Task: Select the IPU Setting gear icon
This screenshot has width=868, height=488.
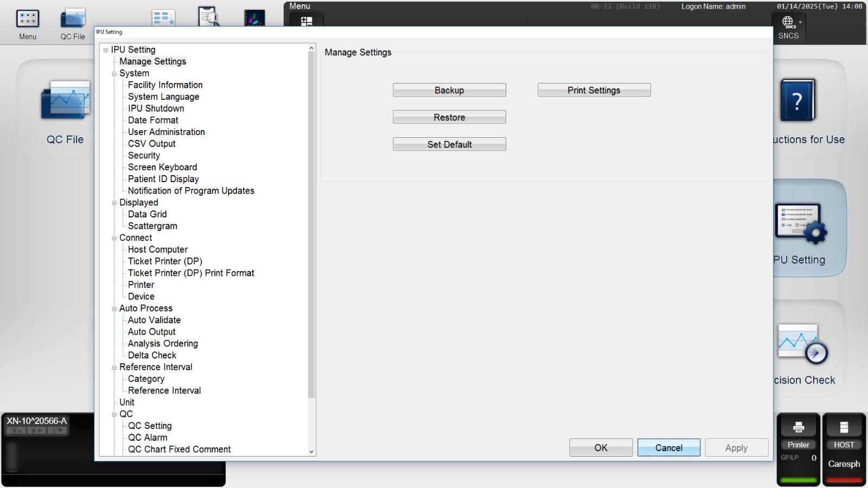Action: [801, 223]
